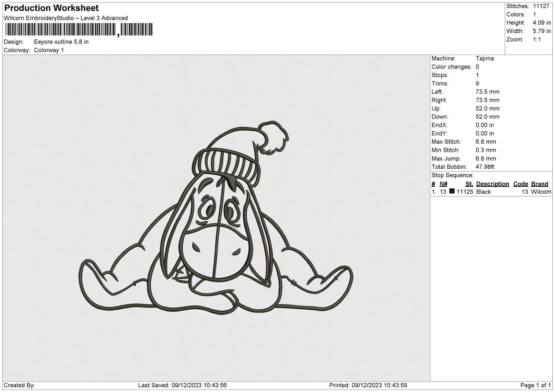The width and height of the screenshot is (555, 392).
Task: Click the Width value 5.79 in
Action: 542,31
